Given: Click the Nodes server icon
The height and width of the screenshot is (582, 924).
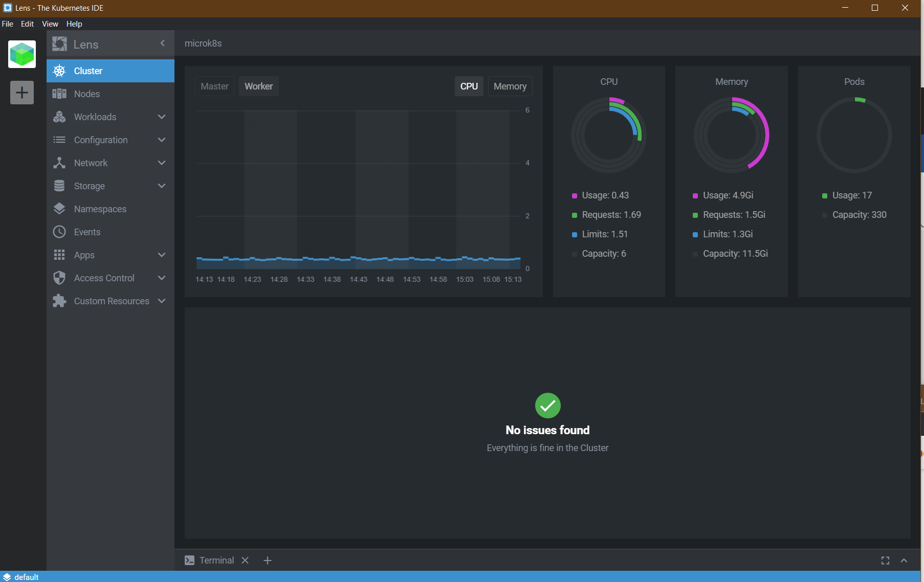Looking at the screenshot, I should pos(60,94).
